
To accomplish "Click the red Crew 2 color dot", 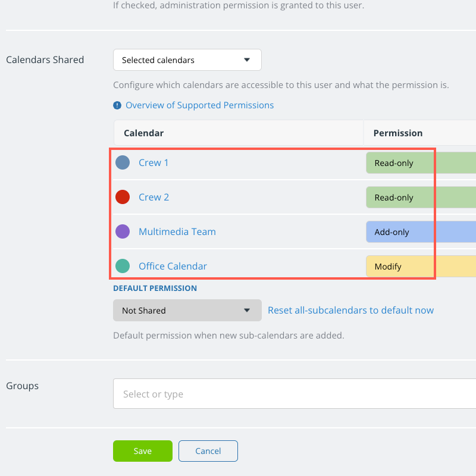I will point(123,197).
